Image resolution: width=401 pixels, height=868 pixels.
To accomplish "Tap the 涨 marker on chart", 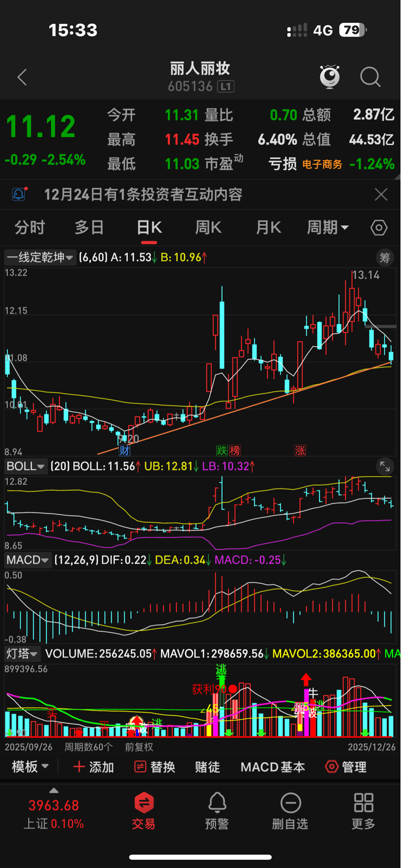I will (300, 450).
